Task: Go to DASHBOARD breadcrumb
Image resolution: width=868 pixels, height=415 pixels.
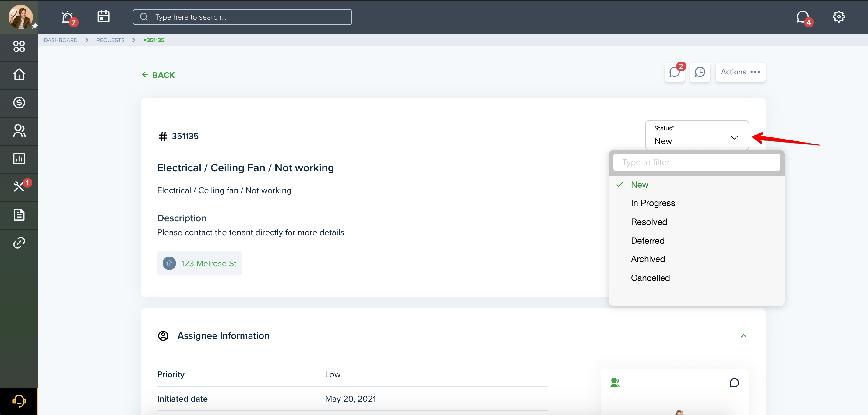Action: [x=61, y=40]
